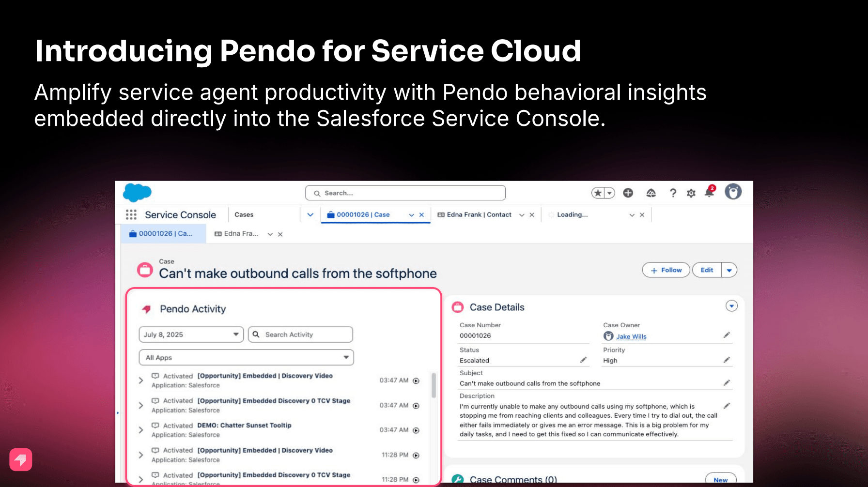Select the Loading... tab

pyautogui.click(x=572, y=214)
